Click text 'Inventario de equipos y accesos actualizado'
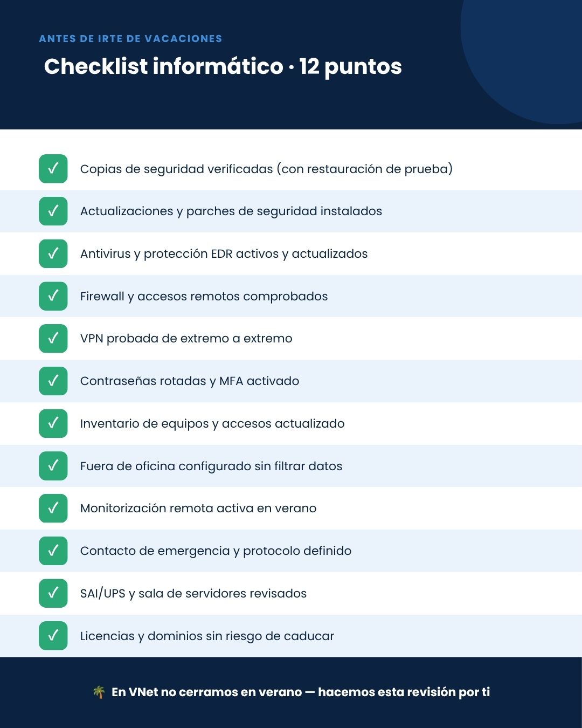 pyautogui.click(x=212, y=424)
